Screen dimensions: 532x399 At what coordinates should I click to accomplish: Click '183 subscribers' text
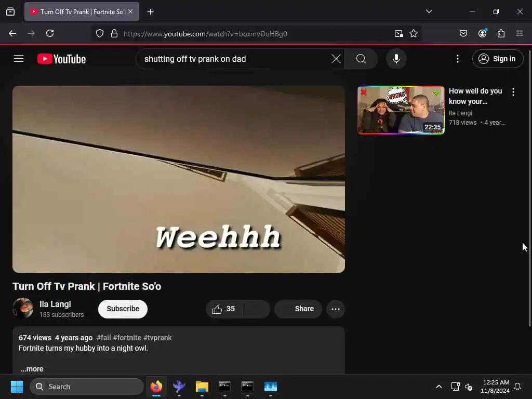point(61,314)
